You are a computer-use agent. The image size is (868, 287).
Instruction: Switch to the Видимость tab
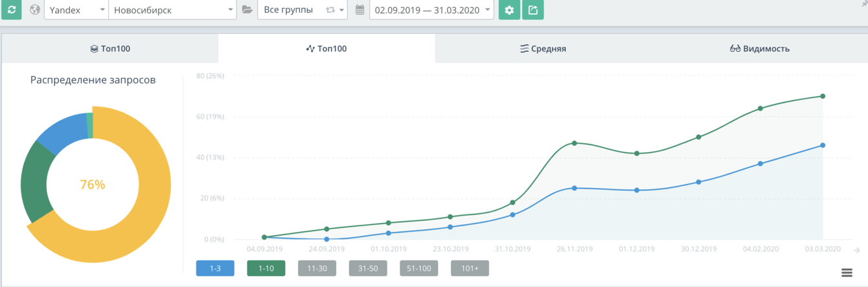(759, 49)
